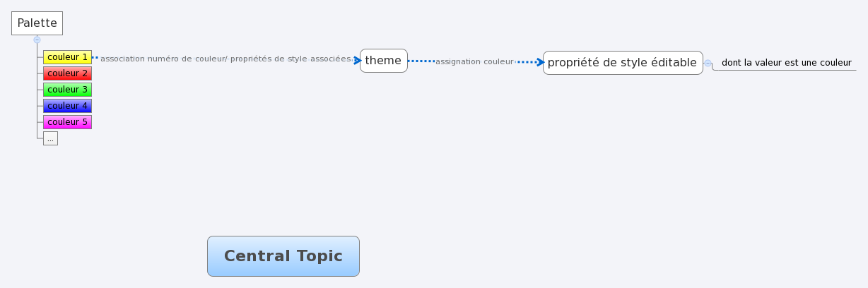868x288 pixels.
Task: Pick the blue couleur 4 node
Action: (67, 106)
